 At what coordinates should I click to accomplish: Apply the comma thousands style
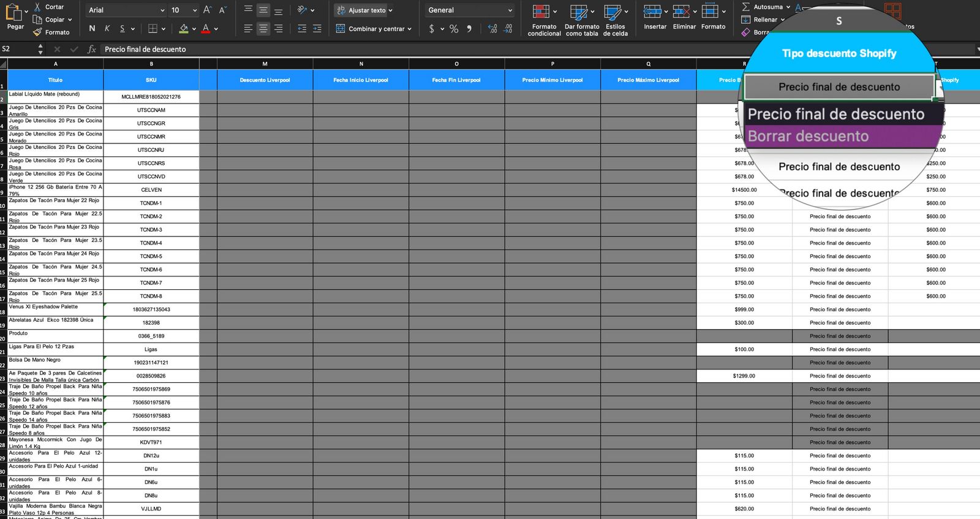point(469,28)
